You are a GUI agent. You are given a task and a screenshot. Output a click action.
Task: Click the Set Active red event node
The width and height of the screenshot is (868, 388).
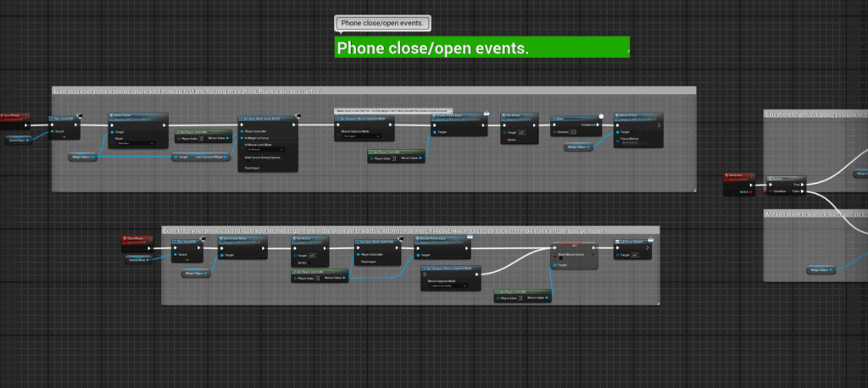coord(740,175)
